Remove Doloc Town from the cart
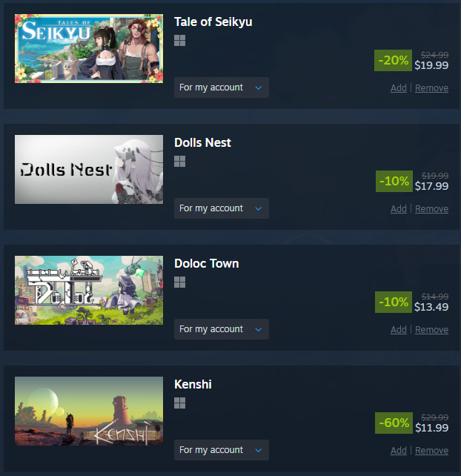This screenshot has width=461, height=476. coord(431,330)
